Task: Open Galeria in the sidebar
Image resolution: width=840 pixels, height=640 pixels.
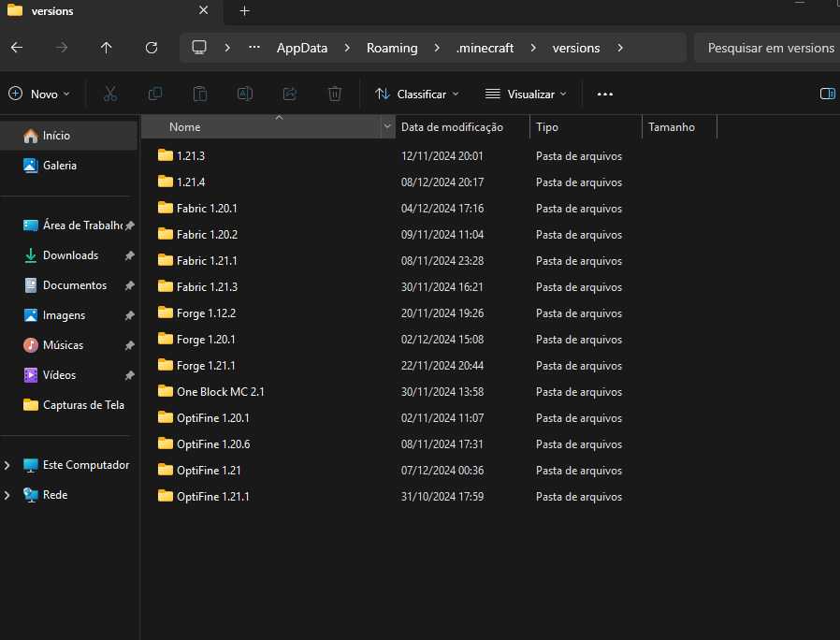Action: pyautogui.click(x=69, y=166)
